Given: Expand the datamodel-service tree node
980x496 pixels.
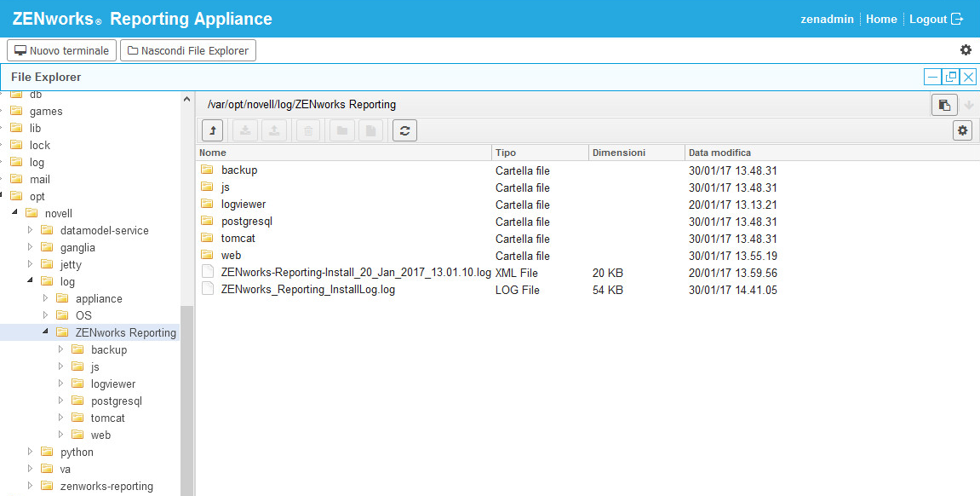Looking at the screenshot, I should pyautogui.click(x=30, y=230).
